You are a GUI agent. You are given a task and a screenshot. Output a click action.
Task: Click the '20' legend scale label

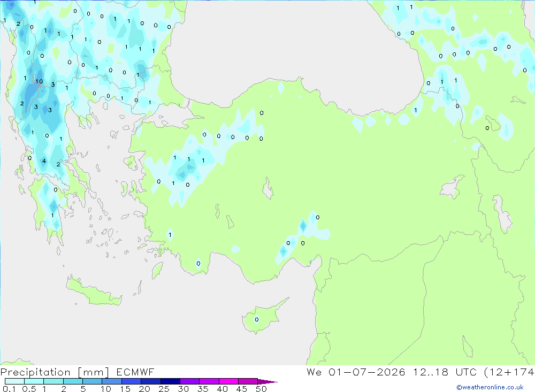(144, 389)
